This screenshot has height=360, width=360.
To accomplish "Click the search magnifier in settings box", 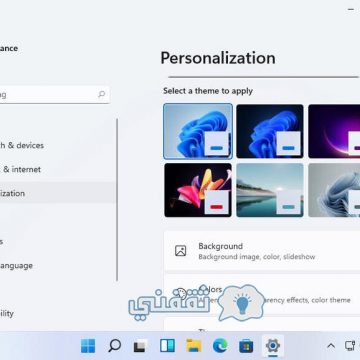I will coord(102,95).
